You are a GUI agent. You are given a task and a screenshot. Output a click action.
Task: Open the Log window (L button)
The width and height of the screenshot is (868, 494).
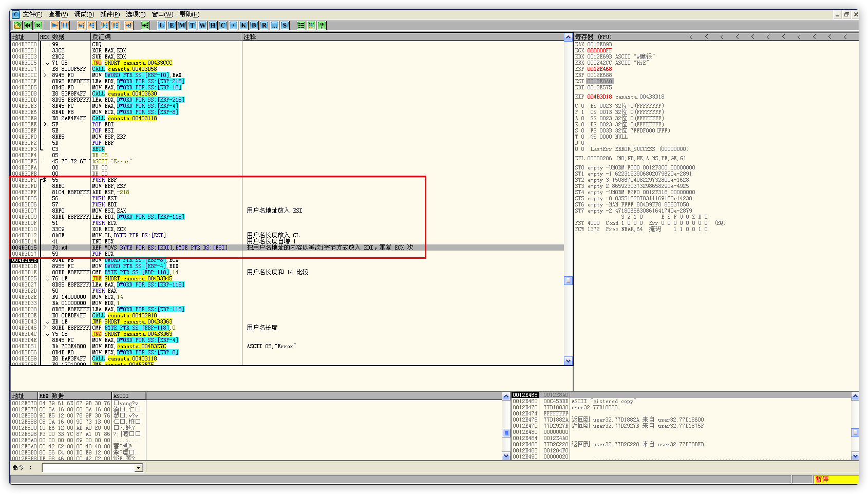[x=161, y=25]
